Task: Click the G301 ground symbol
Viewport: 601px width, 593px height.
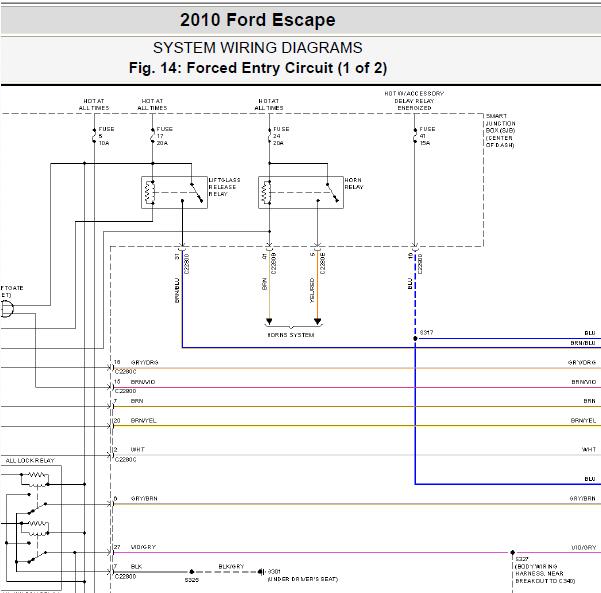Action: [261, 572]
